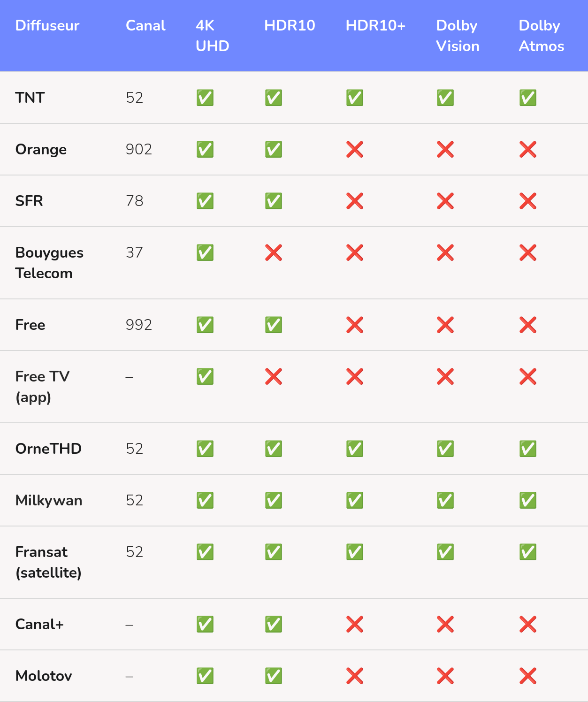Click Bouygues Telecom HDR10 red cross
588x702 pixels.
pos(273,253)
